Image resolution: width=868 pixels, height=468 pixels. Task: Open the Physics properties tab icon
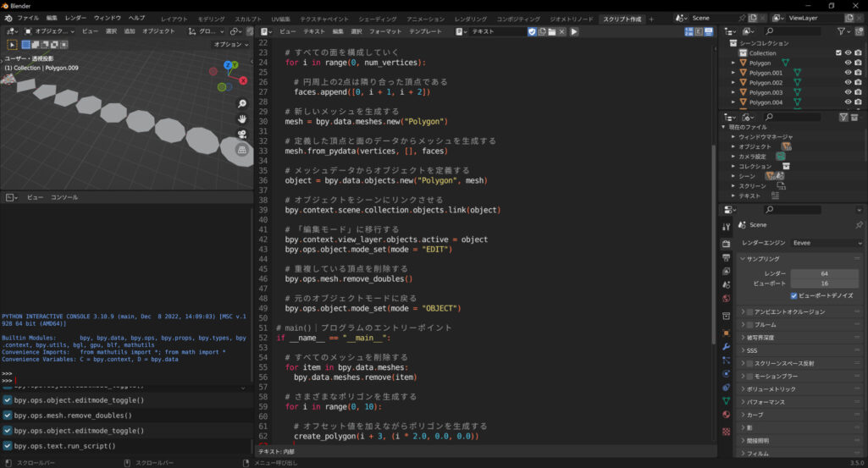pyautogui.click(x=727, y=374)
